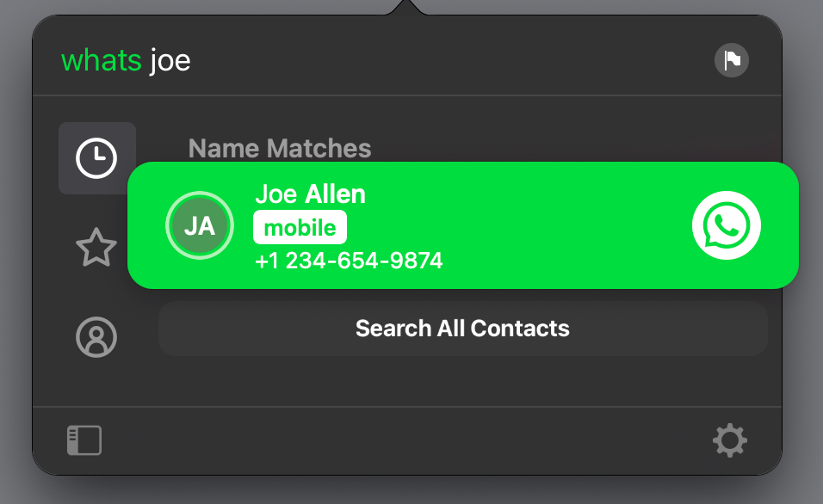This screenshot has height=504, width=823.
Task: Click the popover arrow at top edge
Action: (407, 8)
